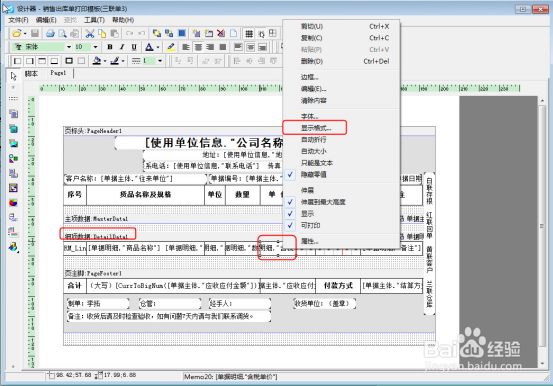Toggle 显示 checked option
The width and height of the screenshot is (553, 386).
pyautogui.click(x=341, y=213)
